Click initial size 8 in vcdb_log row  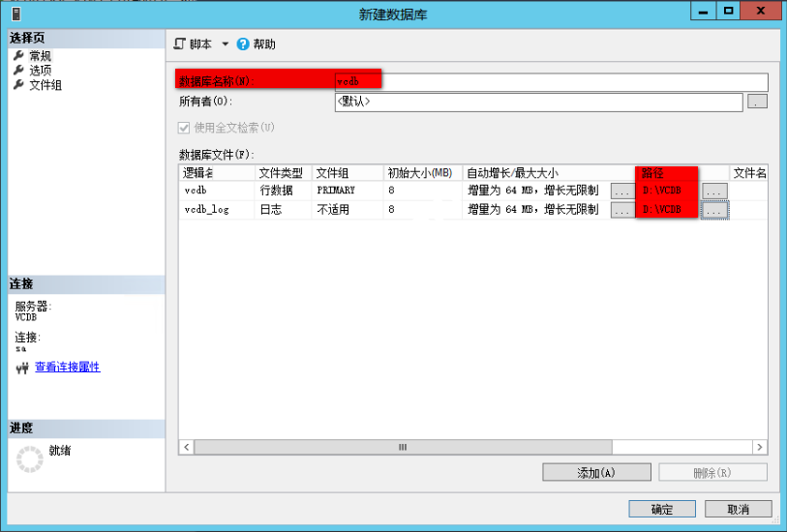point(423,210)
